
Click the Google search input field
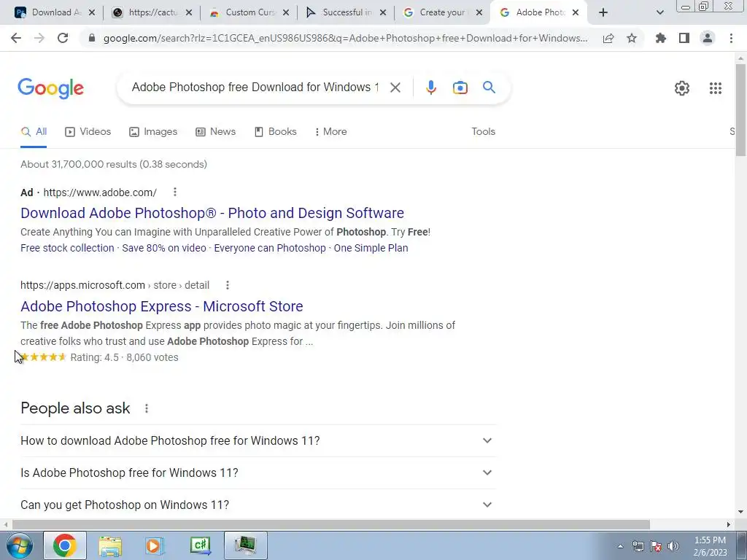click(255, 87)
